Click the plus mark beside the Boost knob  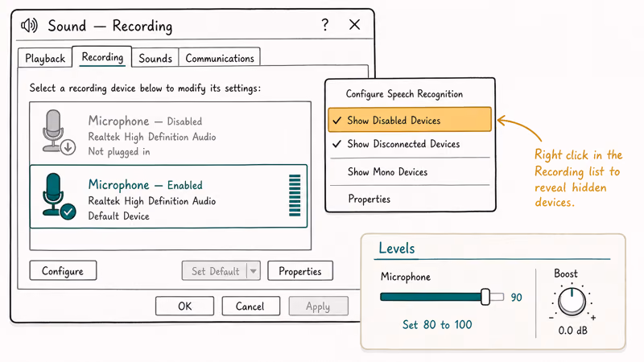coord(593,317)
